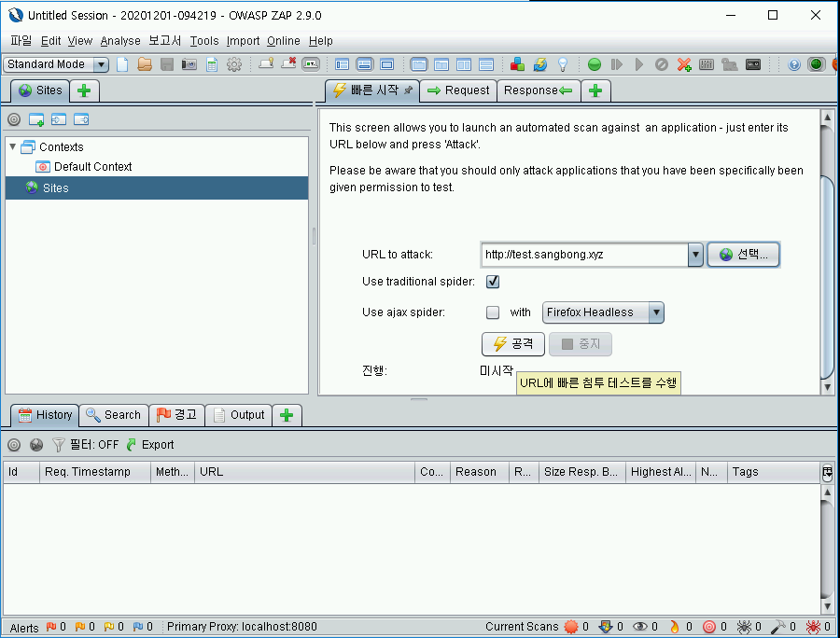The image size is (840, 638).
Task: Open the Online menu
Action: point(284,41)
